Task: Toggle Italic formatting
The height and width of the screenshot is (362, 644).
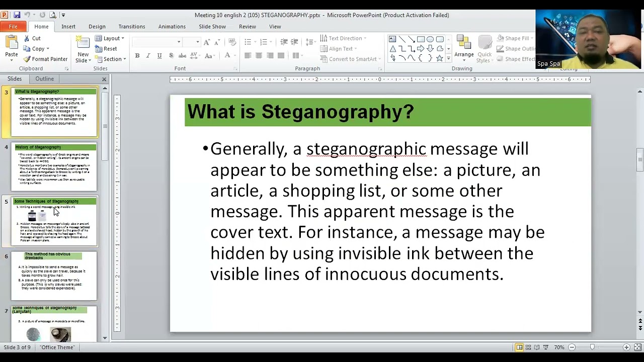Action: point(148,56)
